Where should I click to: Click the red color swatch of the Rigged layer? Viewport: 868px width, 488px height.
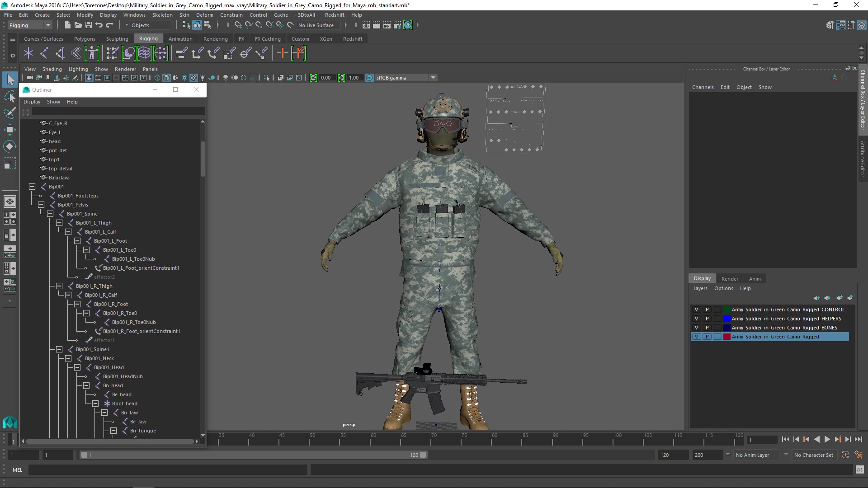click(727, 337)
